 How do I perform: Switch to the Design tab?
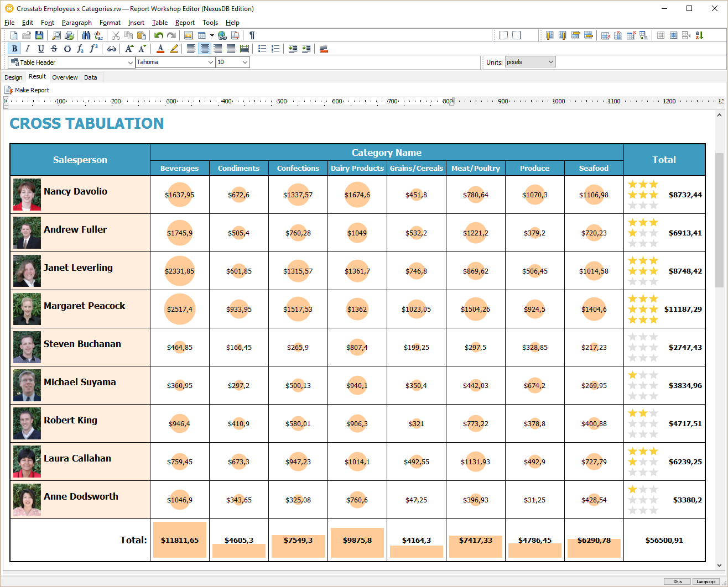13,77
